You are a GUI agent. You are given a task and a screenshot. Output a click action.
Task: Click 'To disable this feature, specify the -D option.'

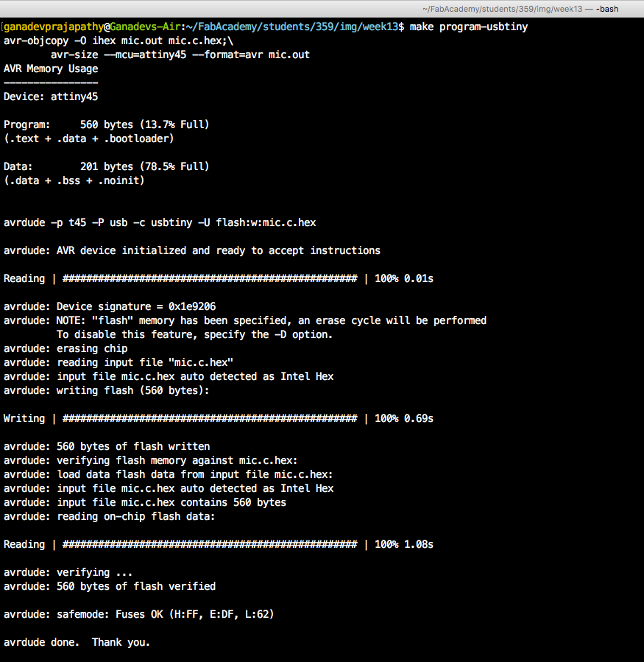194,334
